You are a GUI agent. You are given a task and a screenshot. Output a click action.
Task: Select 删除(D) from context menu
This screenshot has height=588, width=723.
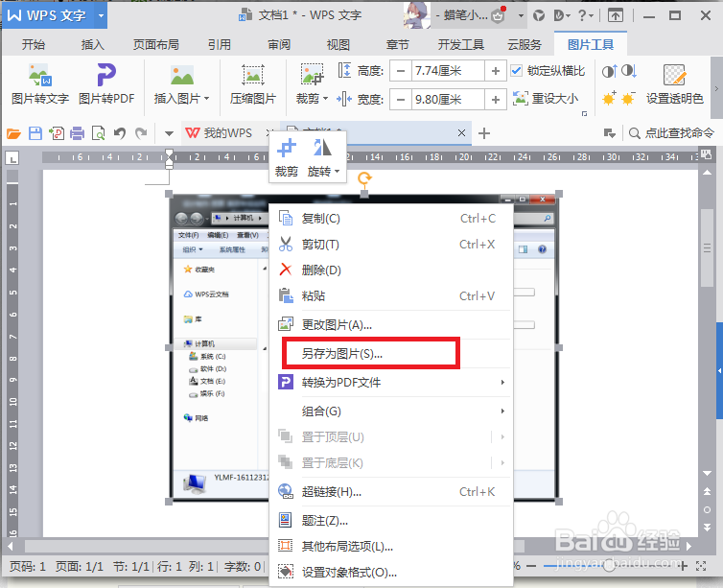[x=391, y=270]
